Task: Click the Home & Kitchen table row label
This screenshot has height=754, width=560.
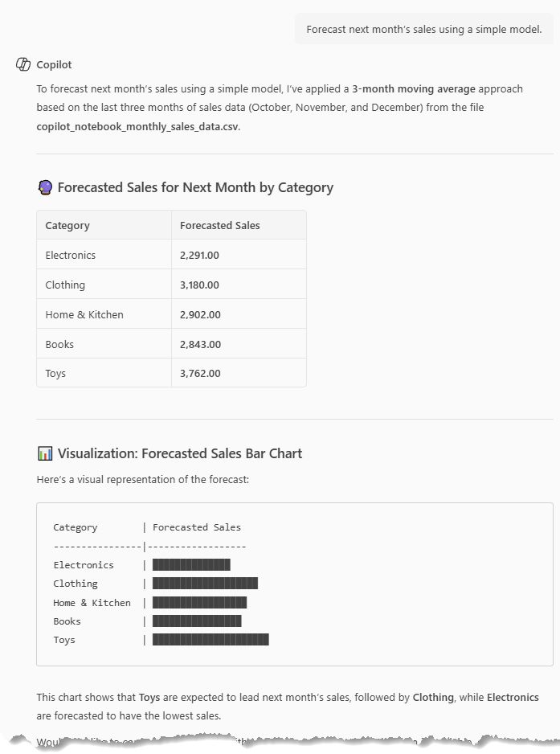Action: [84, 314]
